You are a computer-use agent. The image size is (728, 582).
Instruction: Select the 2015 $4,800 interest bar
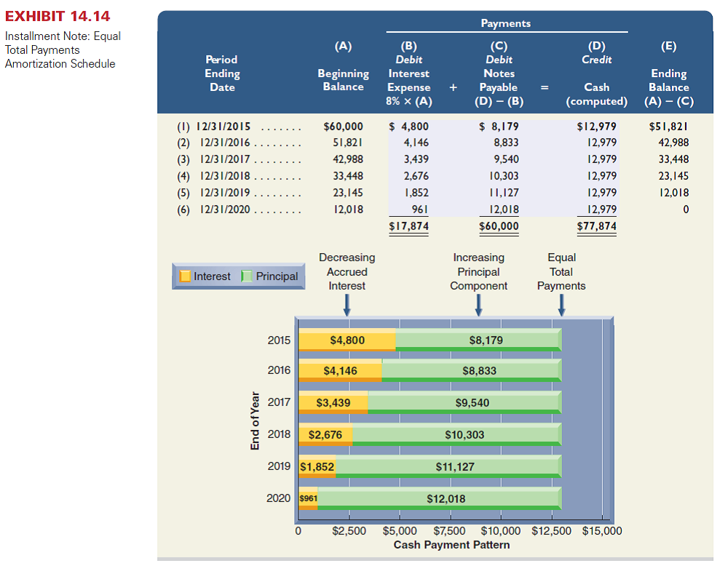tap(347, 340)
